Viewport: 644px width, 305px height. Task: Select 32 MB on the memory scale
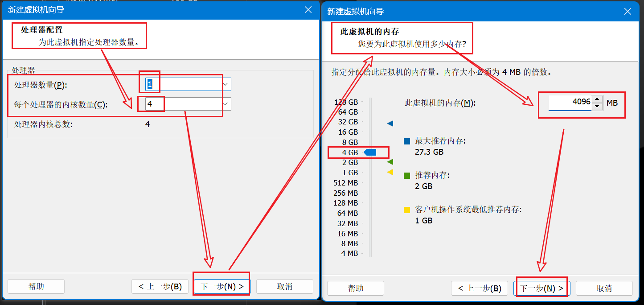coord(348,223)
